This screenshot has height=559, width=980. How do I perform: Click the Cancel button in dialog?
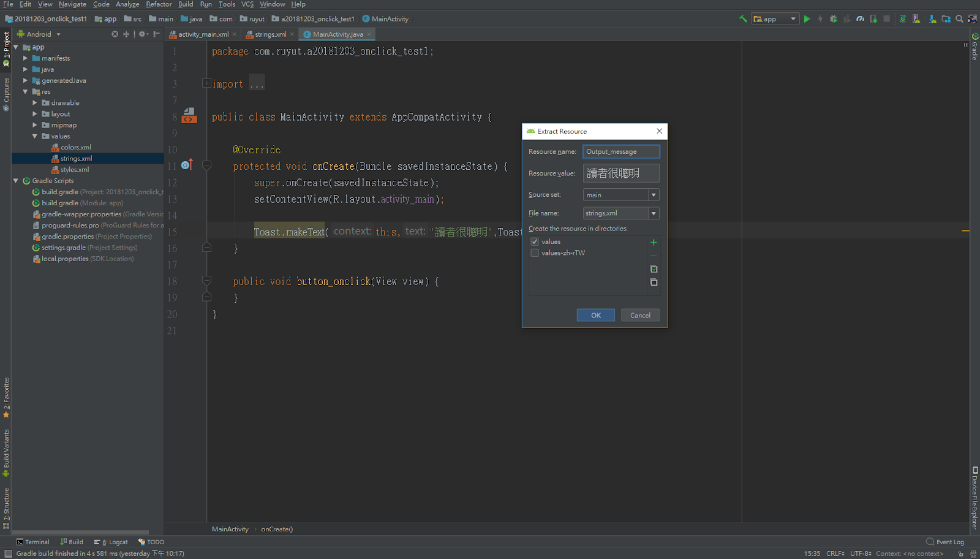click(640, 315)
